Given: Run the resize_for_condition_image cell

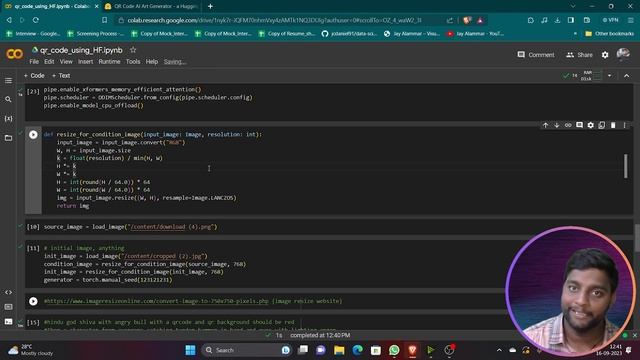Looking at the screenshot, I should (33, 135).
